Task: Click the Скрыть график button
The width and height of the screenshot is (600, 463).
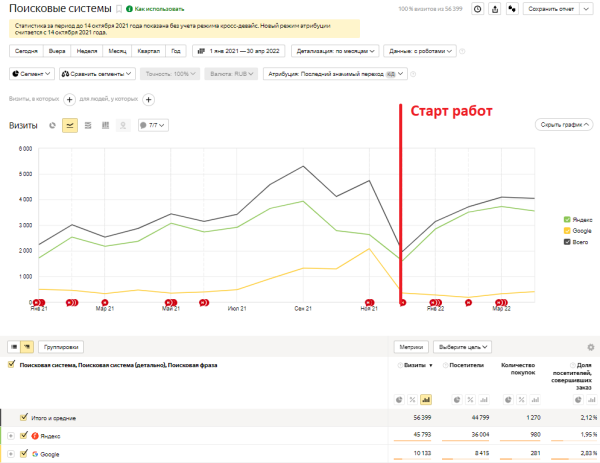Action: click(563, 125)
